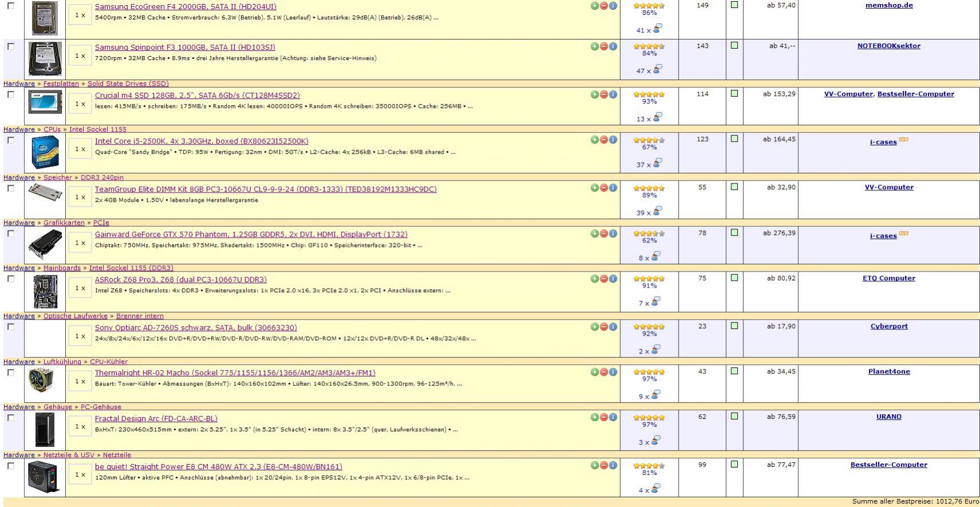Image resolution: width=980 pixels, height=507 pixels.
Task: Click red minus icon for Sony Optiarc AD-7260S
Action: point(604,327)
